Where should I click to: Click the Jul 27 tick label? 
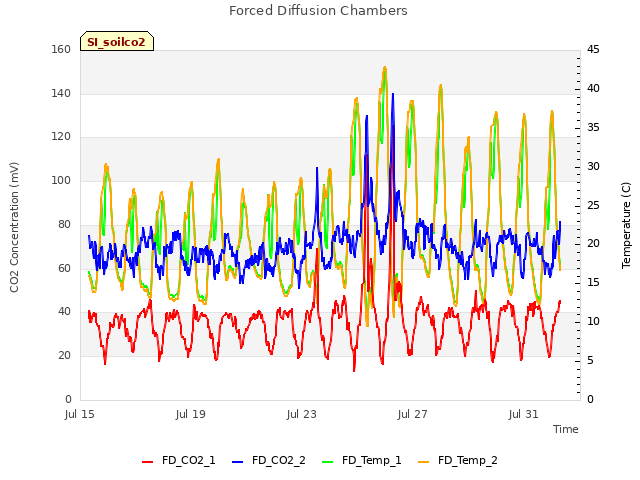tap(413, 414)
